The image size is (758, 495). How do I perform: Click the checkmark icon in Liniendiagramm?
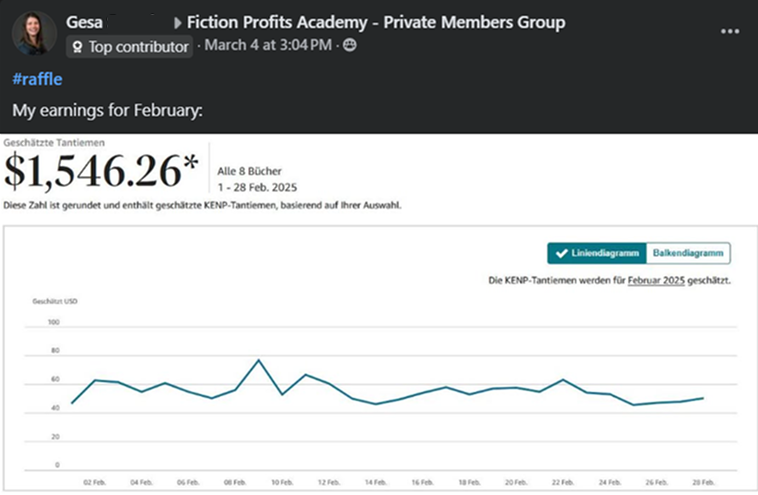561,253
